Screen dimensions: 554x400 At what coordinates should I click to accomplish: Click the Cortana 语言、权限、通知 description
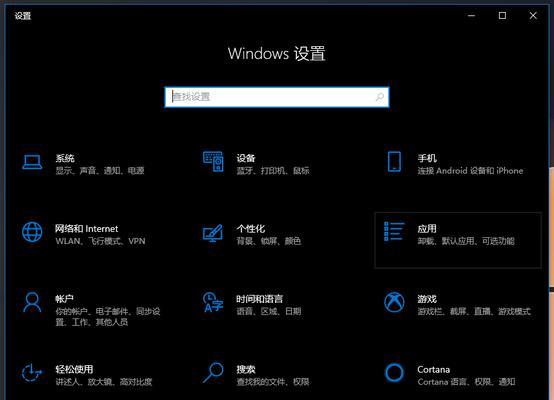(x=466, y=382)
